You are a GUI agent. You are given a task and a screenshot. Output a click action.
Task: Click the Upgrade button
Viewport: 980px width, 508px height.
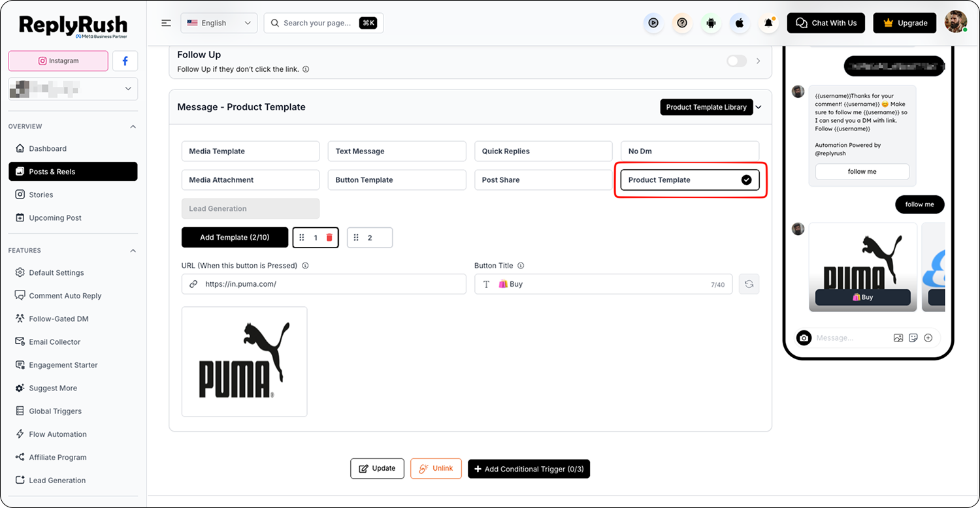pos(906,23)
